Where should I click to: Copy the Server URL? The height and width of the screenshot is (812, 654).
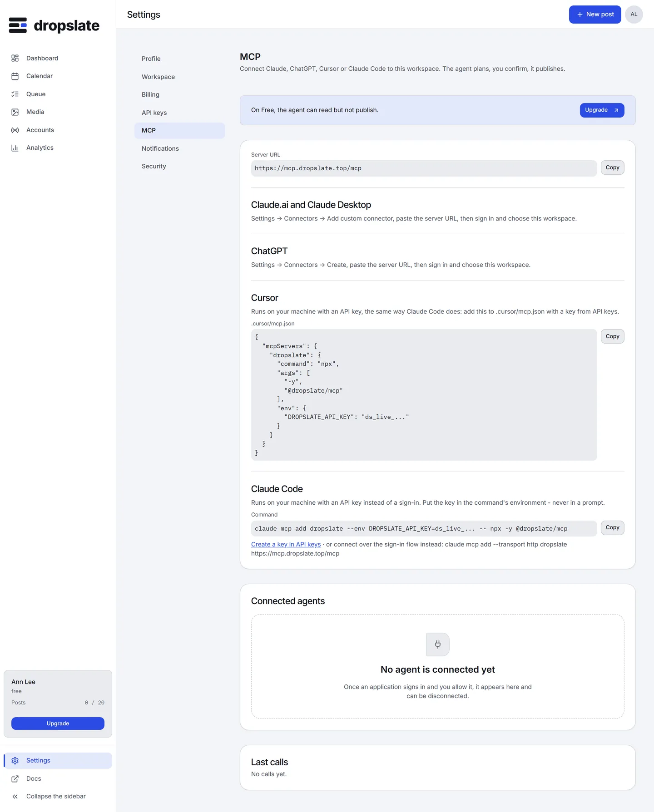[612, 167]
